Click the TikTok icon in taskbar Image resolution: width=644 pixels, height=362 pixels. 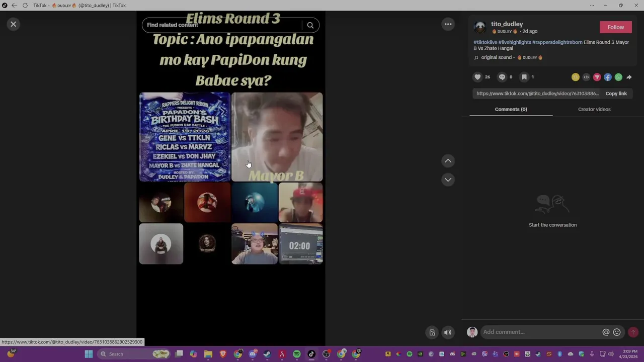[x=311, y=354]
